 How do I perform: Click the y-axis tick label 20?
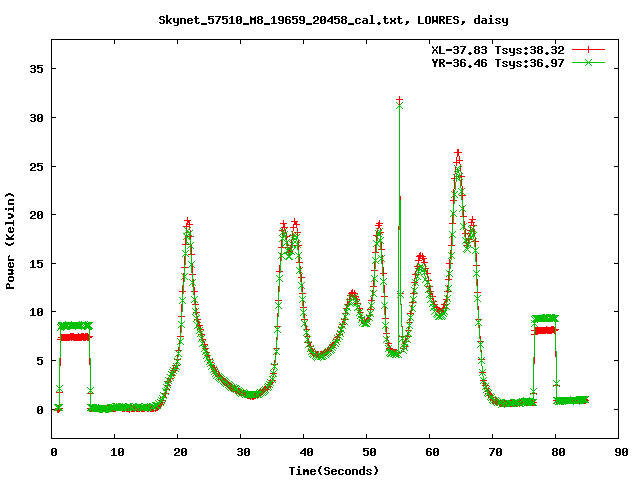tap(36, 215)
